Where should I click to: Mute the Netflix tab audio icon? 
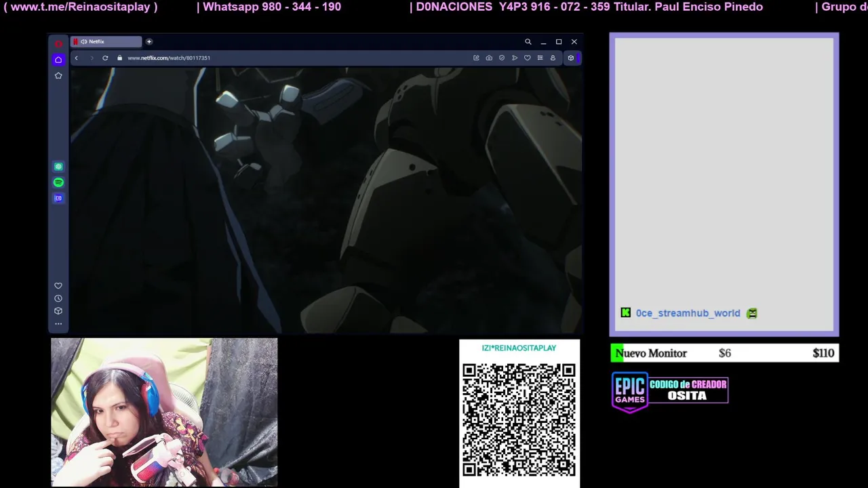click(84, 41)
